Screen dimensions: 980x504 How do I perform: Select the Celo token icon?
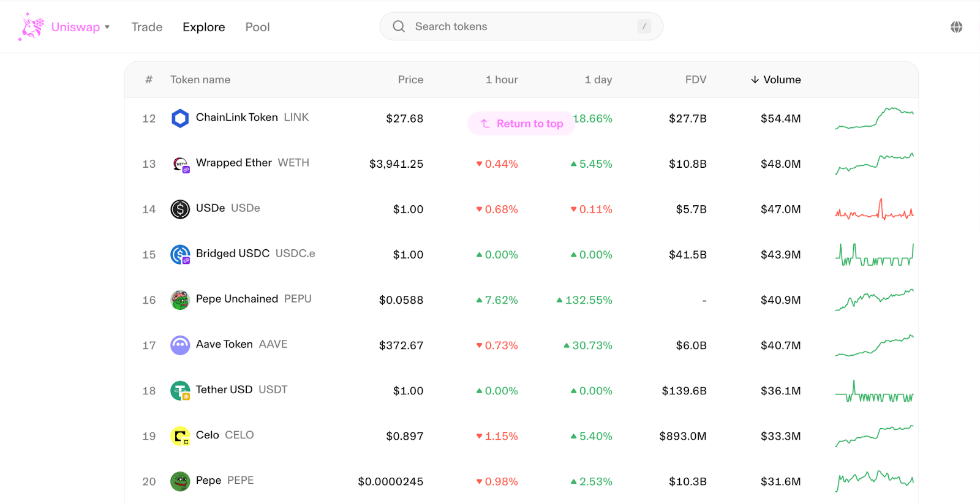tap(180, 436)
